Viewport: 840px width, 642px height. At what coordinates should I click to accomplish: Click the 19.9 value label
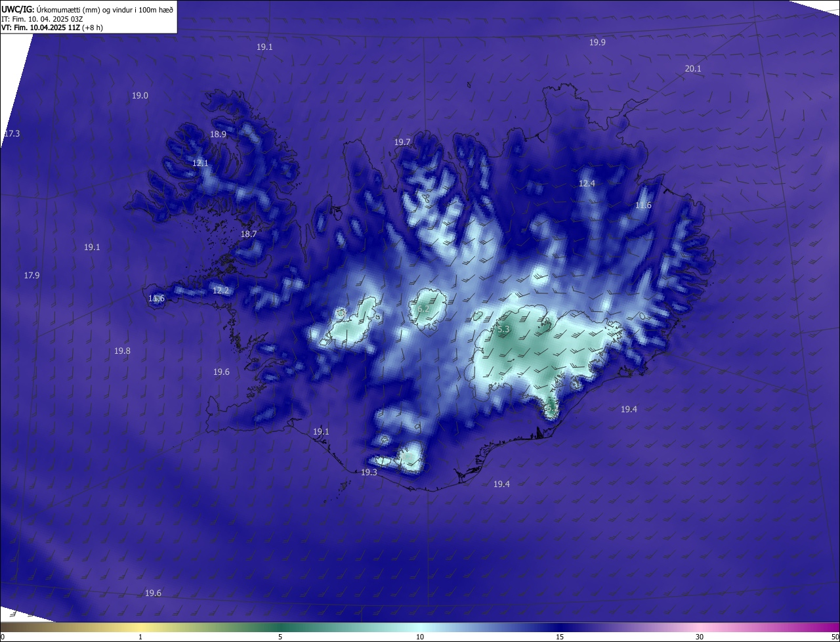point(597,42)
